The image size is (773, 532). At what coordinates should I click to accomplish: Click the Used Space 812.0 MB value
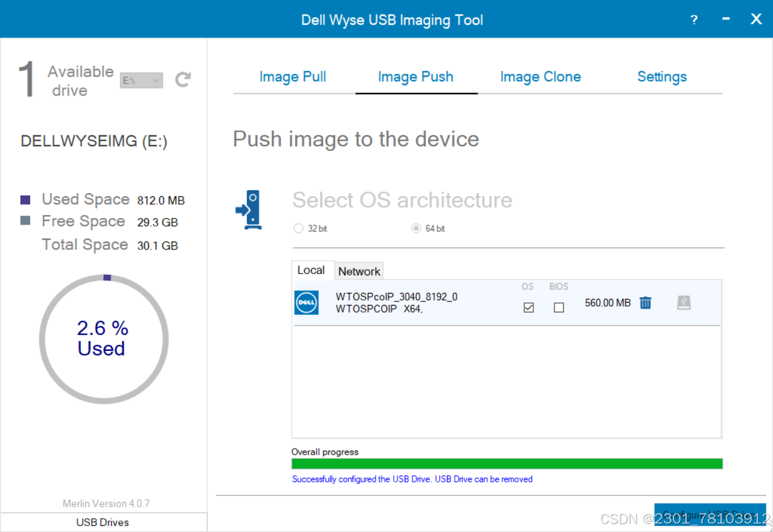[161, 200]
